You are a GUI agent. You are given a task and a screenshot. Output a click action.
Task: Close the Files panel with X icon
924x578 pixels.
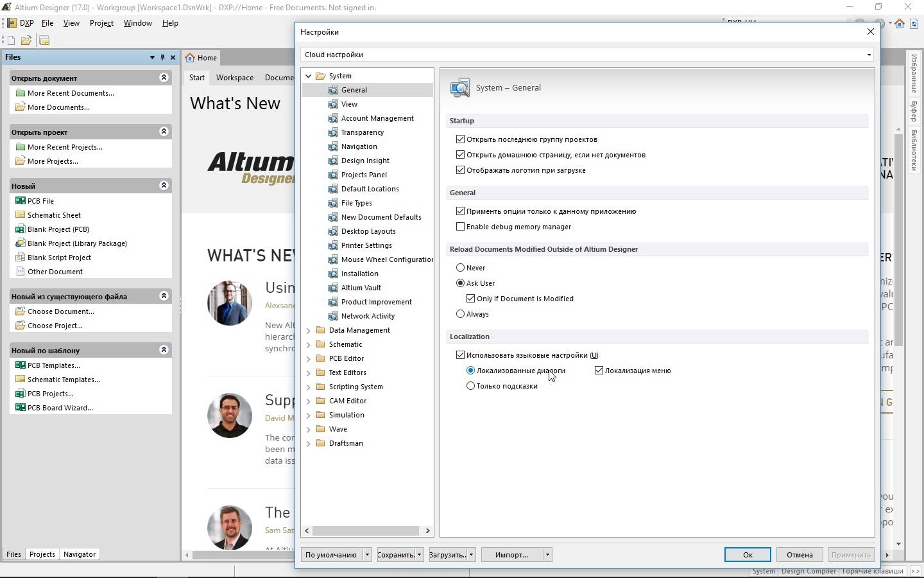(173, 57)
